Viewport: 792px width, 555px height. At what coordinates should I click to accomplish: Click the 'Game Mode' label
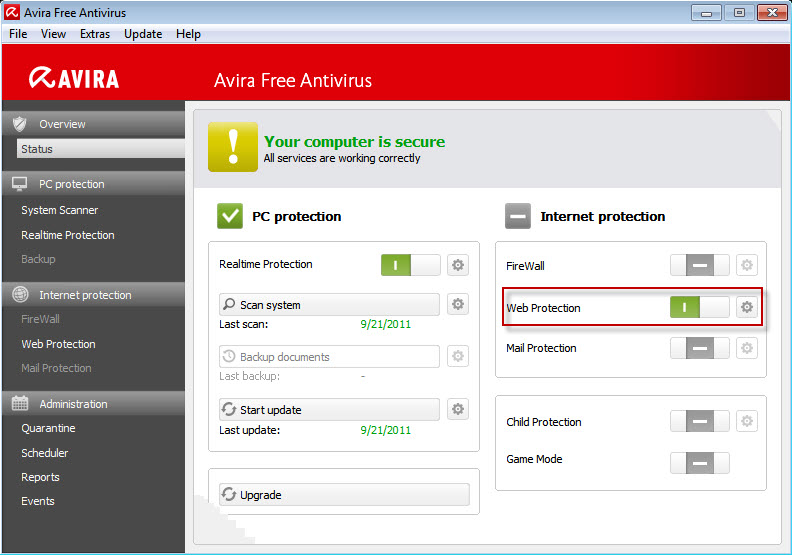pyautogui.click(x=534, y=459)
